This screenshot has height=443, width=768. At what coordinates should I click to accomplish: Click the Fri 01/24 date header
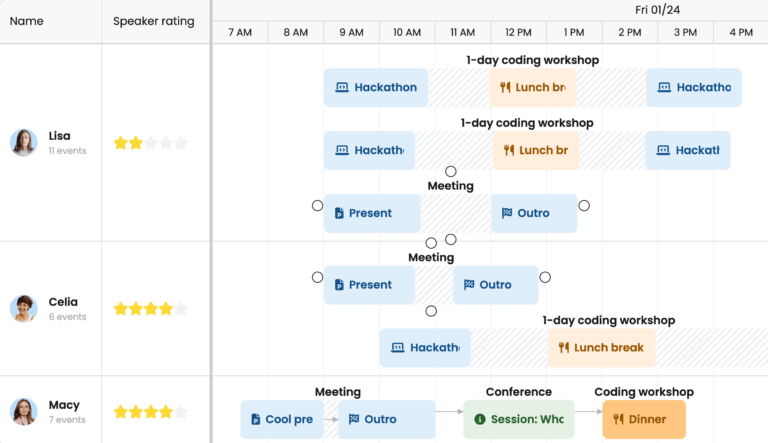coord(657,10)
